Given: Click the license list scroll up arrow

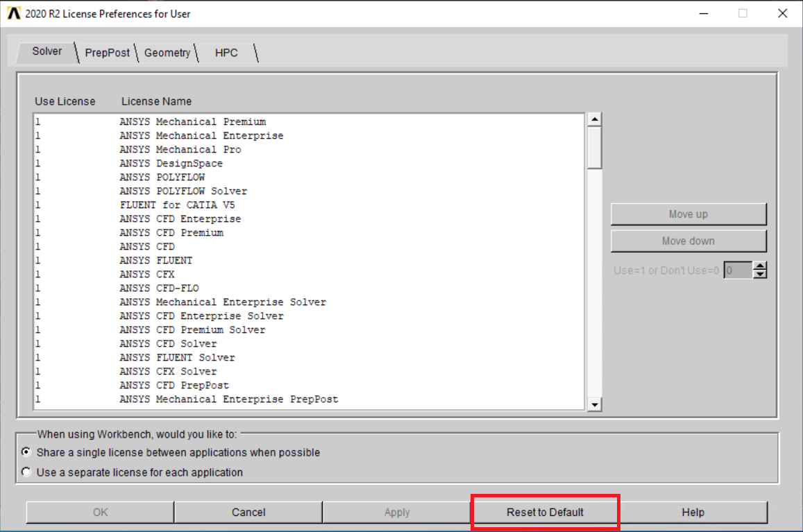Looking at the screenshot, I should 594,119.
